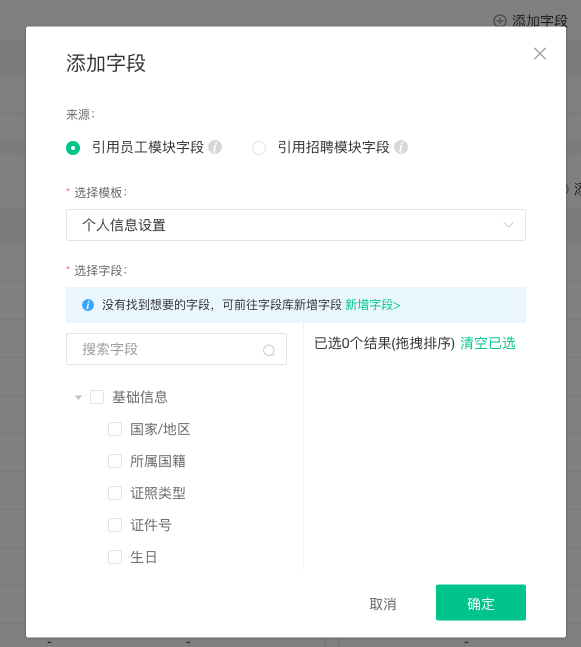The width and height of the screenshot is (581, 647).
Task: Click the 清空已选 link
Action: tap(488, 343)
